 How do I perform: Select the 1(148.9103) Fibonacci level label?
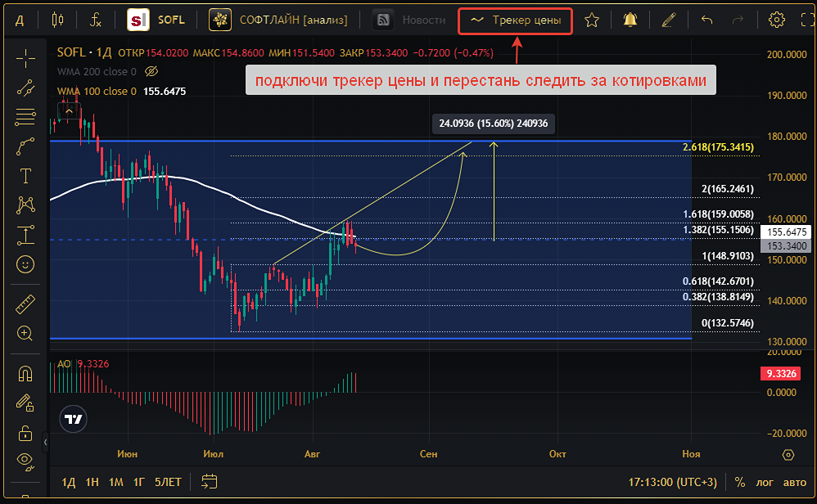(x=728, y=255)
